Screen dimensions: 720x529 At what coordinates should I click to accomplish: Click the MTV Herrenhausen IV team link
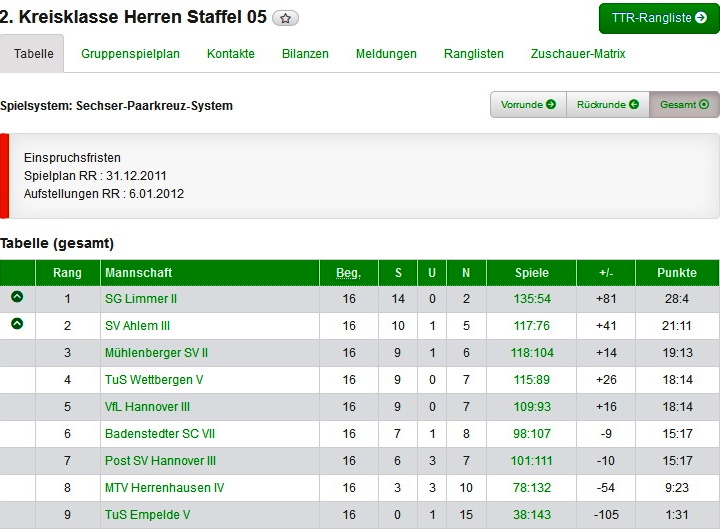(164, 488)
